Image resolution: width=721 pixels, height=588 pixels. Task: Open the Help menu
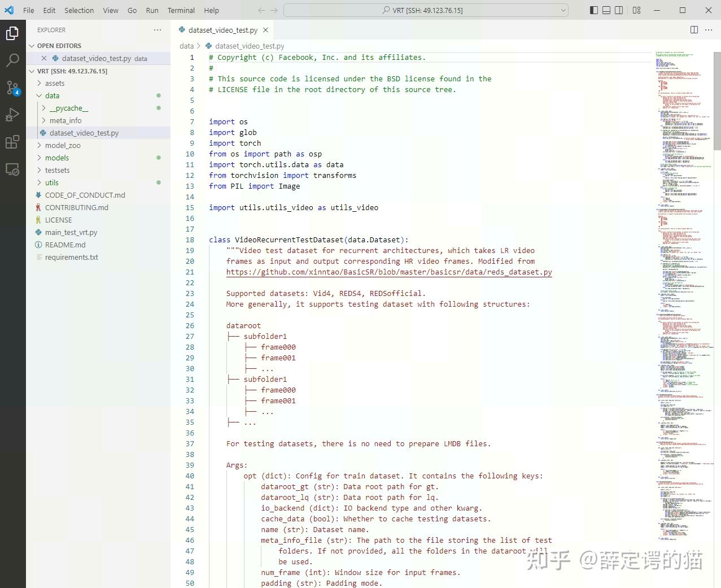[x=212, y=10]
